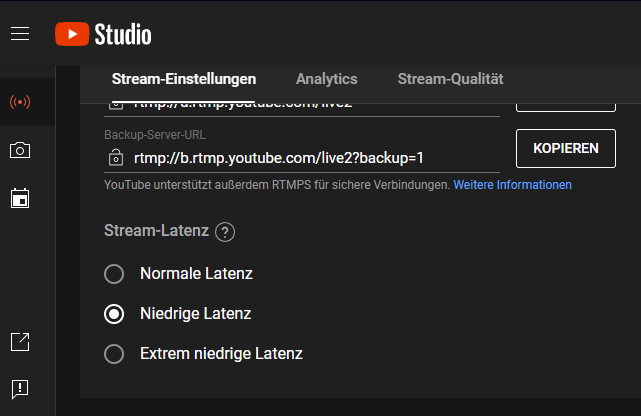Switch to the Analytics tab
Viewport: 641px width, 416px height.
coord(326,79)
